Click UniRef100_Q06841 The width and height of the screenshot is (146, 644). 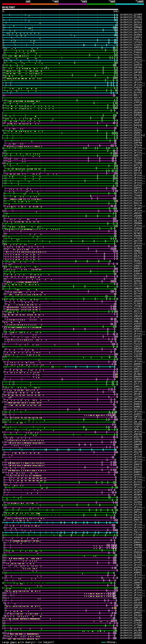[131, 58]
